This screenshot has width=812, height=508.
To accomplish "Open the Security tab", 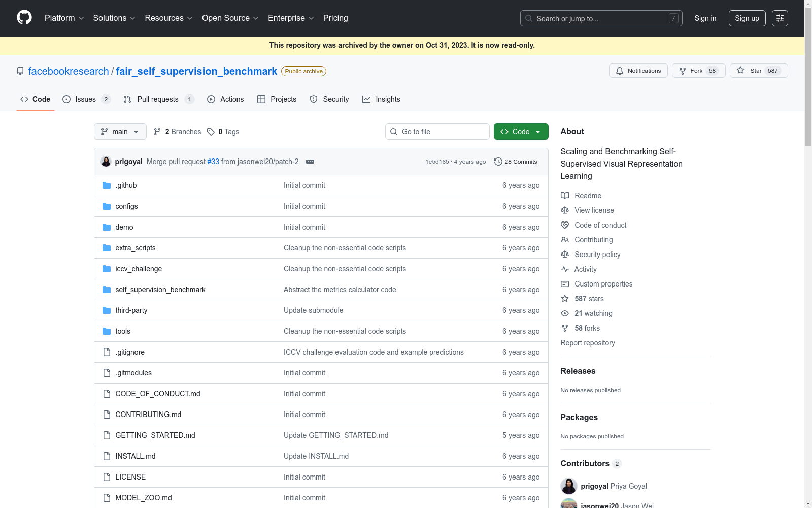I will (x=329, y=99).
